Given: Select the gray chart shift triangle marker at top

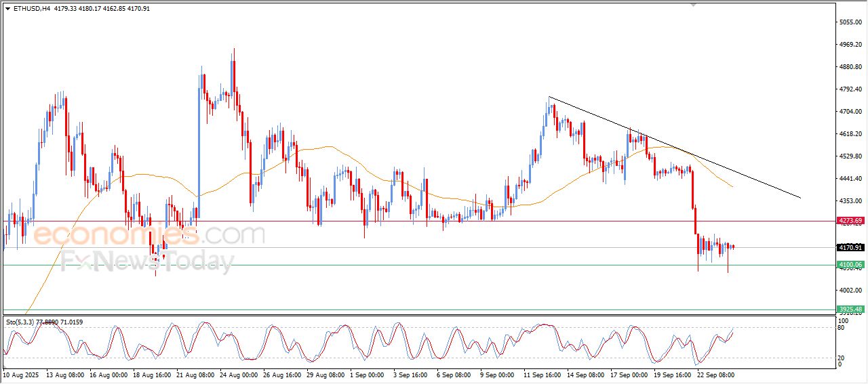Looking at the screenshot, I should 693,5.
